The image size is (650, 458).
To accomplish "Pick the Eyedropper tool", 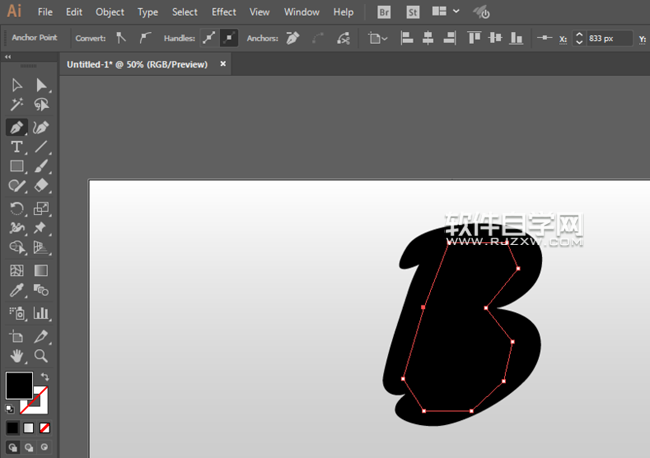I will tap(17, 291).
